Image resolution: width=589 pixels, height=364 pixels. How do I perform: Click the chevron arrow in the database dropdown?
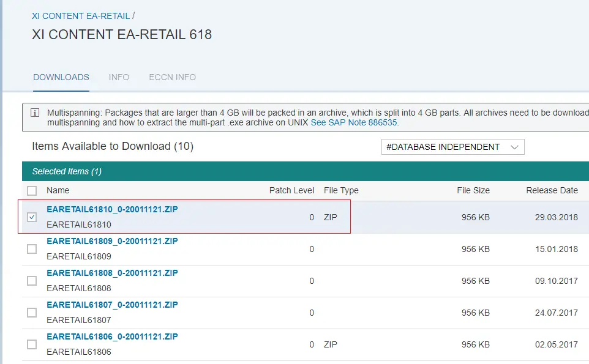[x=514, y=147]
